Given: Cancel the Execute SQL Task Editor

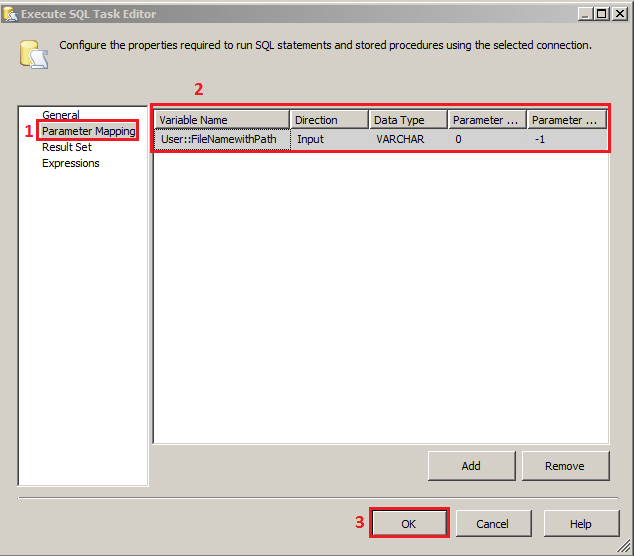Looking at the screenshot, I should click(493, 524).
